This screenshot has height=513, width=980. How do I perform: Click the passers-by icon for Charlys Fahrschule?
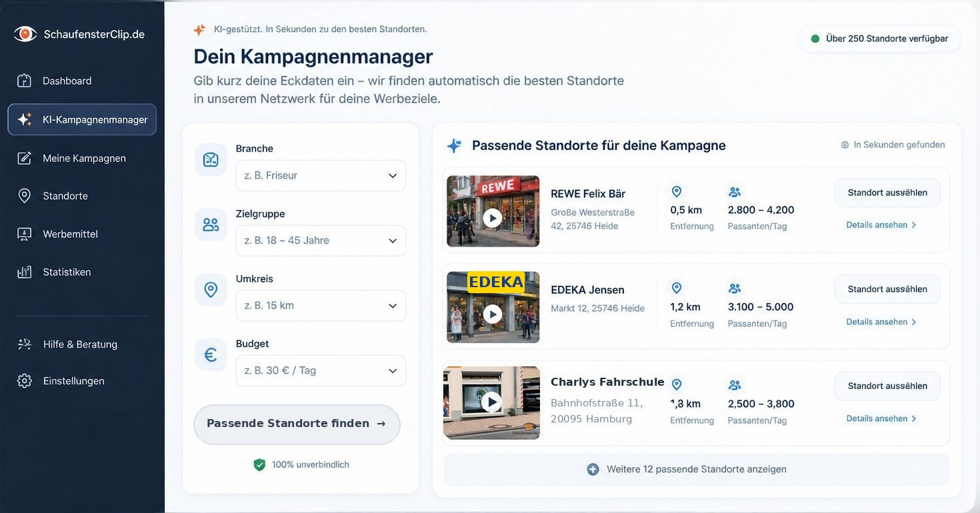point(735,385)
